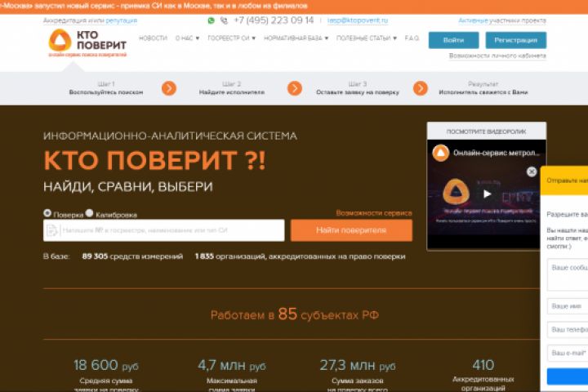The image size is (588, 392).
Task: Close the feedback popup with X icon
Action: click(x=532, y=171)
